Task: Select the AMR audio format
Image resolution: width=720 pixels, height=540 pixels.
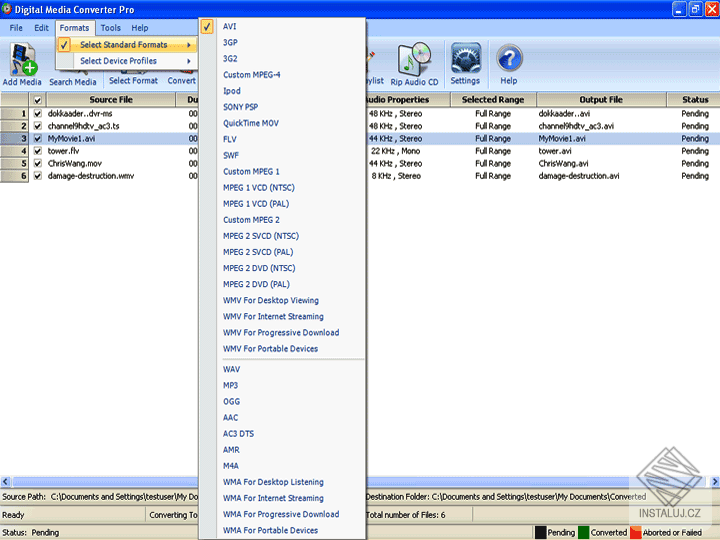Action: point(282,450)
